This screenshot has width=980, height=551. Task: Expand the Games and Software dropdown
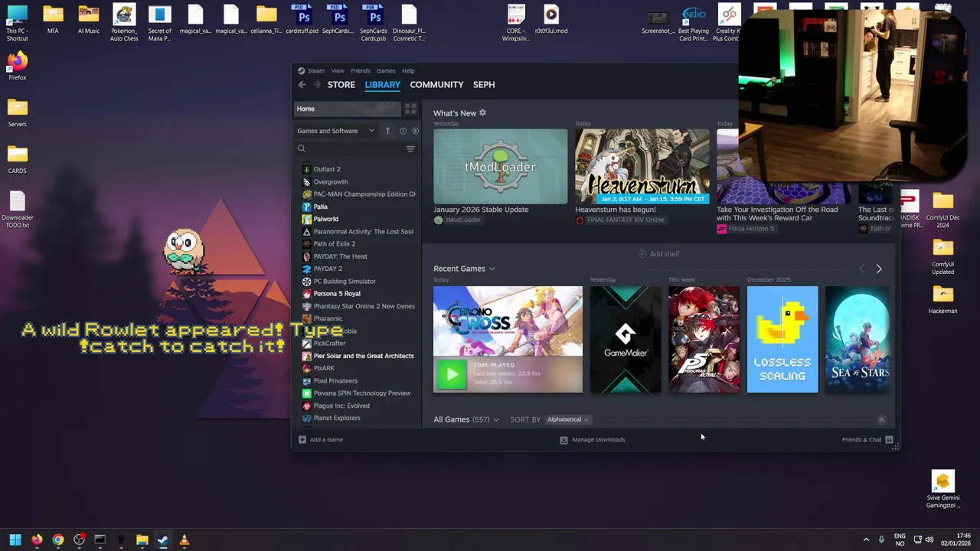point(335,131)
